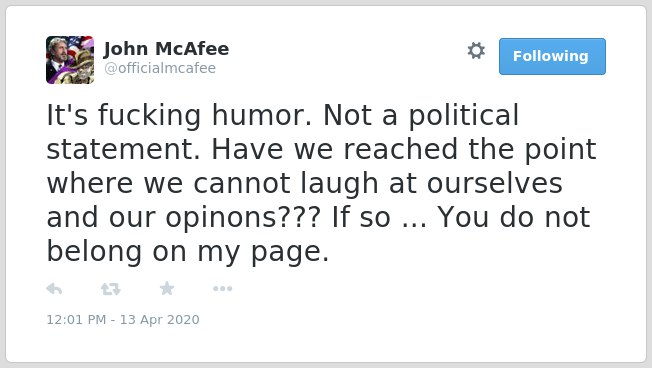Viewport: 652px width, 368px height.
Task: Click the date 13 Apr 2020
Action: click(x=160, y=319)
